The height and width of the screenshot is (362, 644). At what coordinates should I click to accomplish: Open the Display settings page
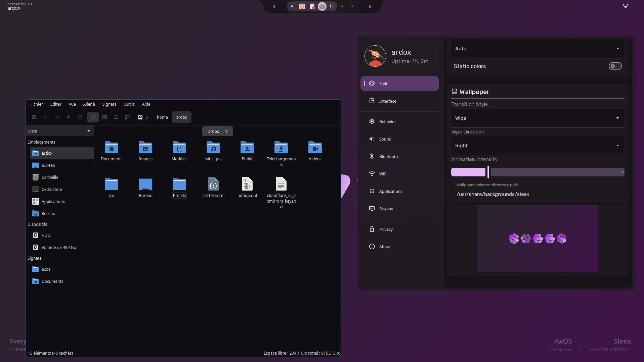pos(400,209)
